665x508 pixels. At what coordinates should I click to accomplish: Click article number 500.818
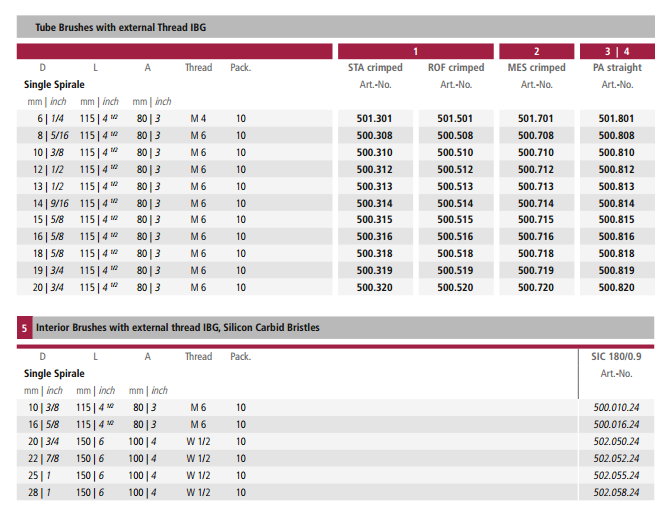(616, 254)
